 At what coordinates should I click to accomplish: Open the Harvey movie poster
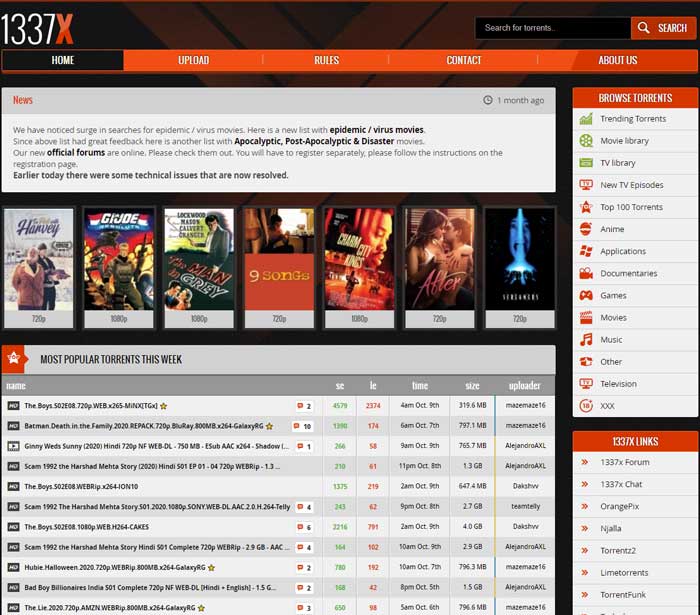pos(38,259)
